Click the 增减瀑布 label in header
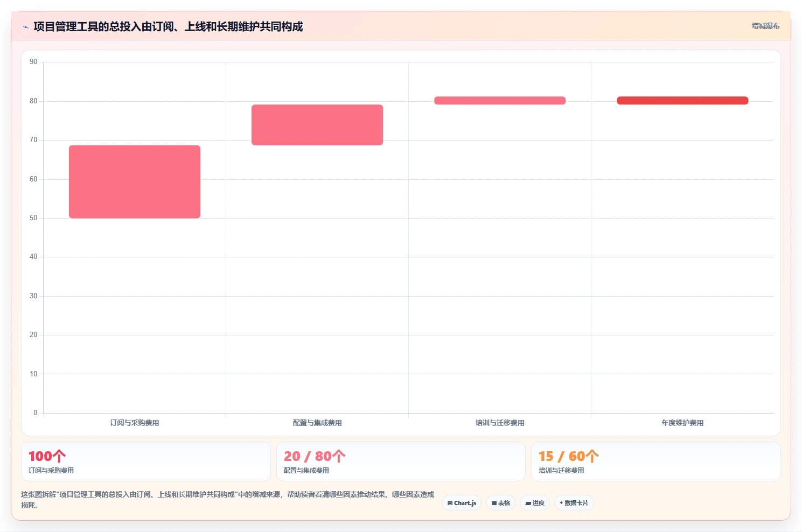Image resolution: width=802 pixels, height=532 pixels. (x=765, y=26)
